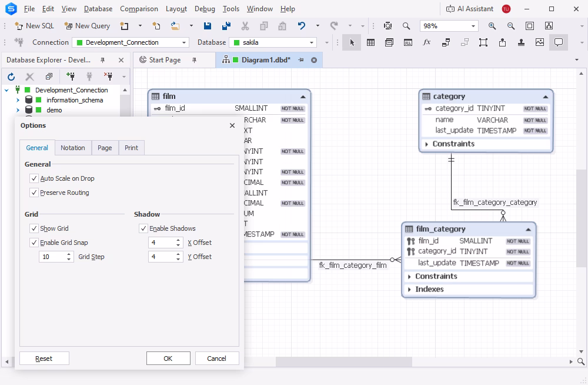Click the Paste icon in toolbar
The height and width of the screenshot is (385, 588).
282,26
